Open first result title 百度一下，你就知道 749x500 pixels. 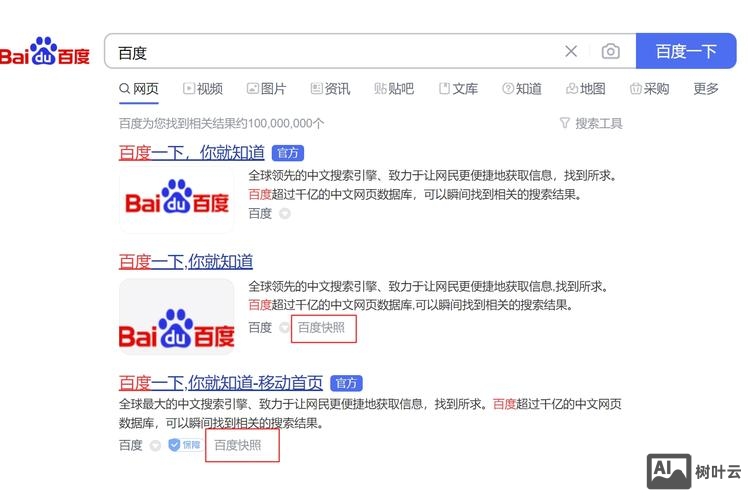tap(192, 153)
